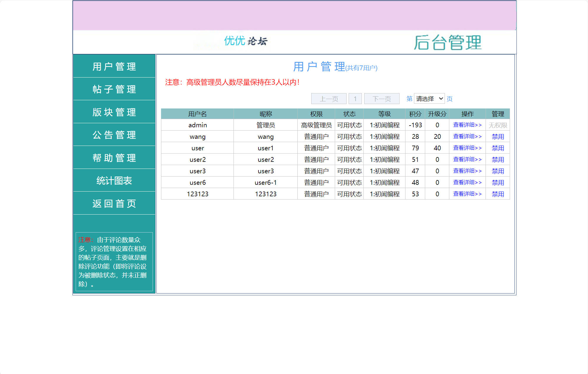
Task: Select page number 1 button
Action: point(355,98)
